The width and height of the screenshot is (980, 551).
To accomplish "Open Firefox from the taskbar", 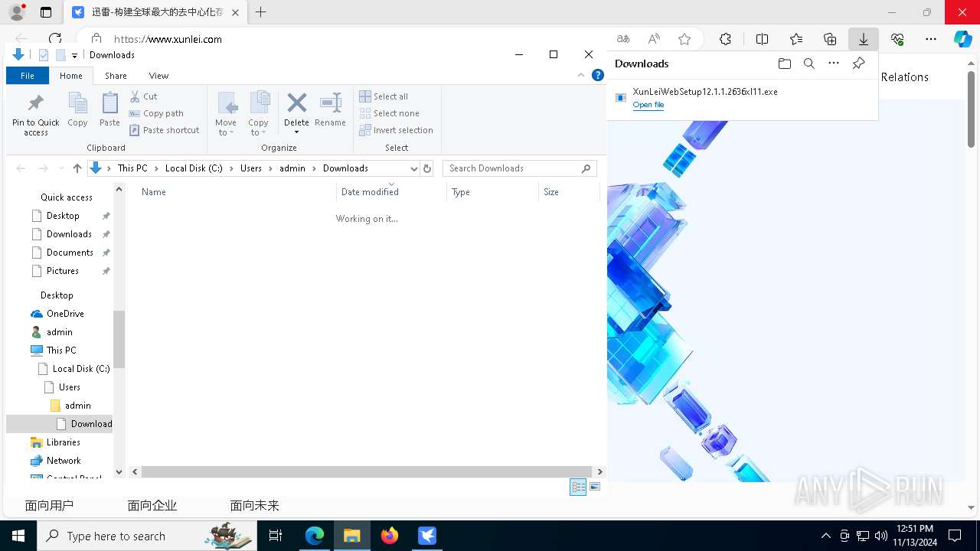I will coord(390,536).
